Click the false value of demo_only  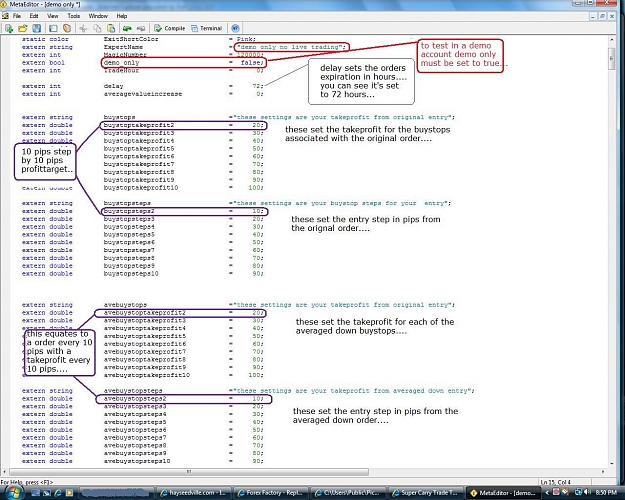[252, 63]
